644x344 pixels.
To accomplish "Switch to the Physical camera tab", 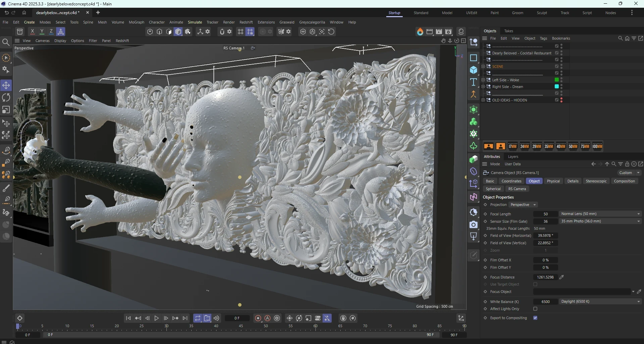I will (553, 181).
